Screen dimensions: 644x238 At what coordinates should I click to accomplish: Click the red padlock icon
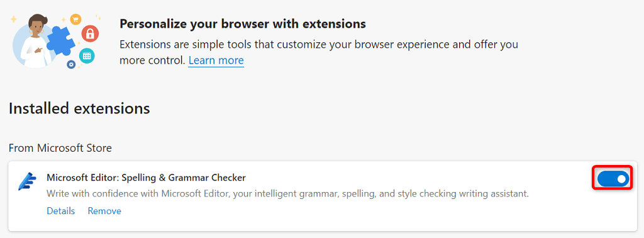point(90,33)
